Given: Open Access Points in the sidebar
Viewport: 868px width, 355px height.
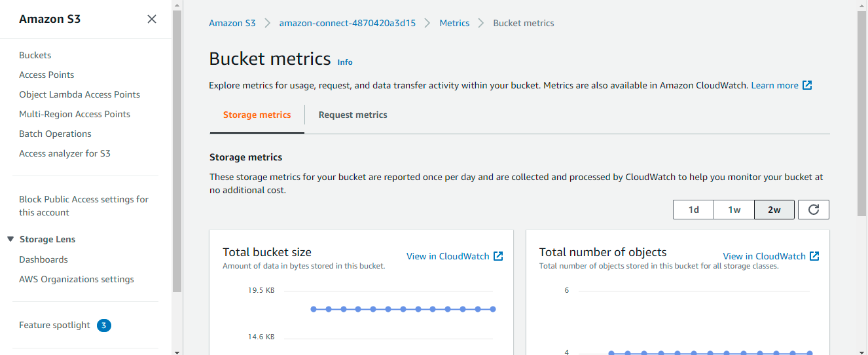Looking at the screenshot, I should pos(46,75).
